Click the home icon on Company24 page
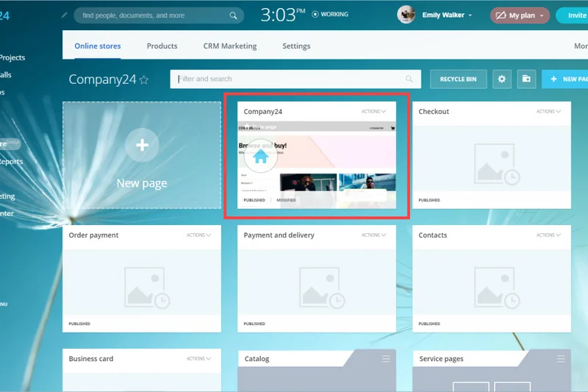Screen dimensions: 588x392 point(260,156)
